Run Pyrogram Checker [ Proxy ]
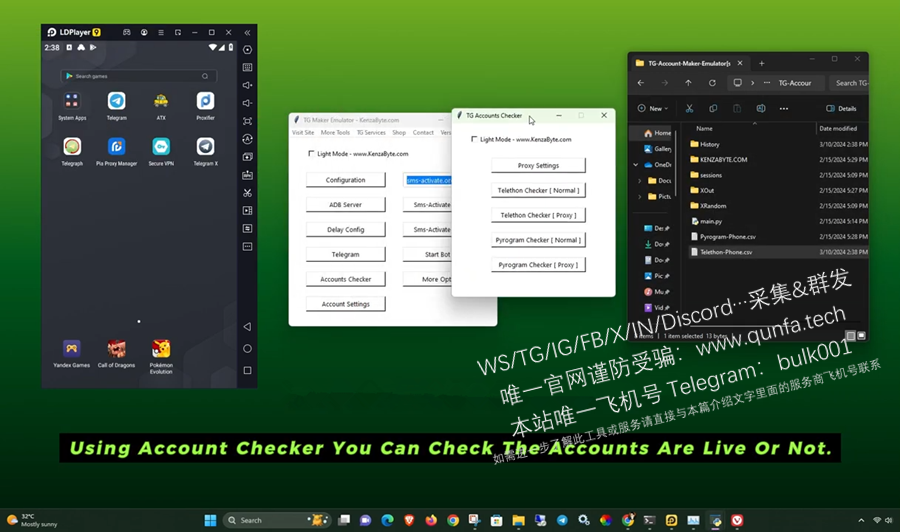The image size is (900, 532). coord(538,265)
